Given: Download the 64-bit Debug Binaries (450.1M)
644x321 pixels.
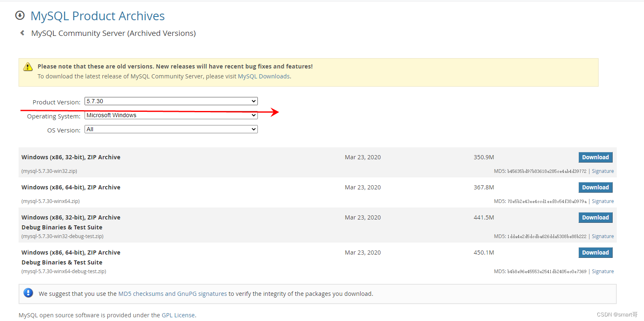Looking at the screenshot, I should point(595,253).
